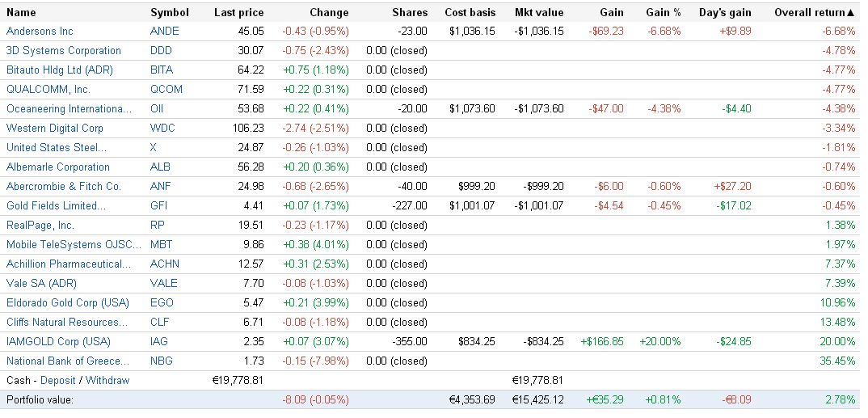This screenshot has width=868, height=418.
Task: Select the QCOM symbol link
Action: coord(166,89)
